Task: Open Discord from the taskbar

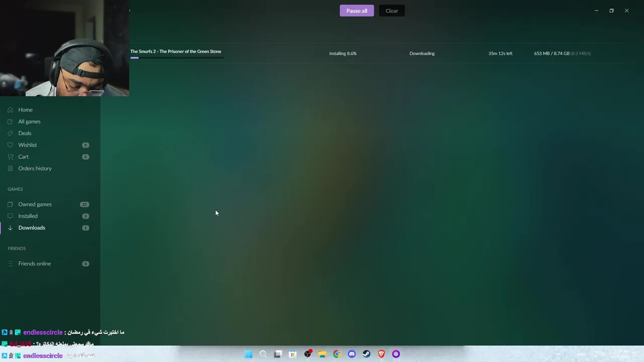Action: (352, 354)
